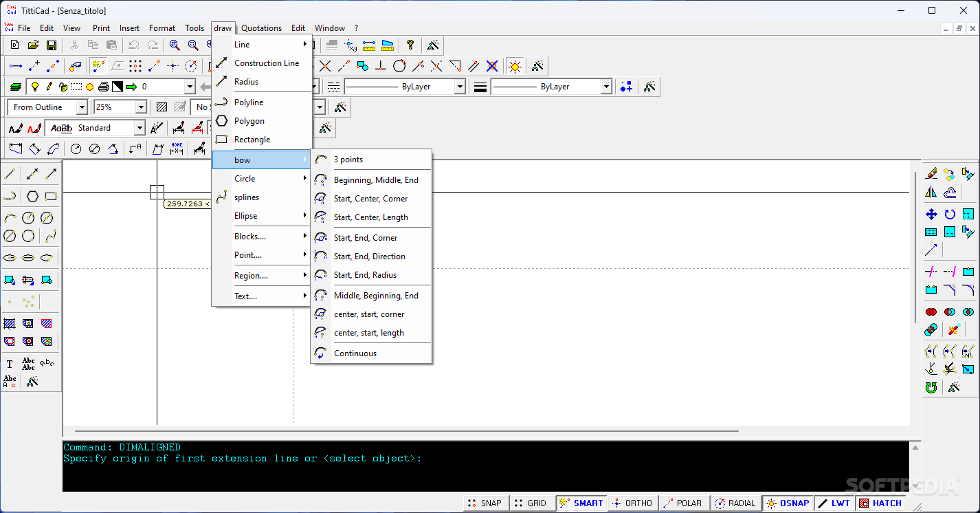Toggle GRID in the status bar

(531, 503)
